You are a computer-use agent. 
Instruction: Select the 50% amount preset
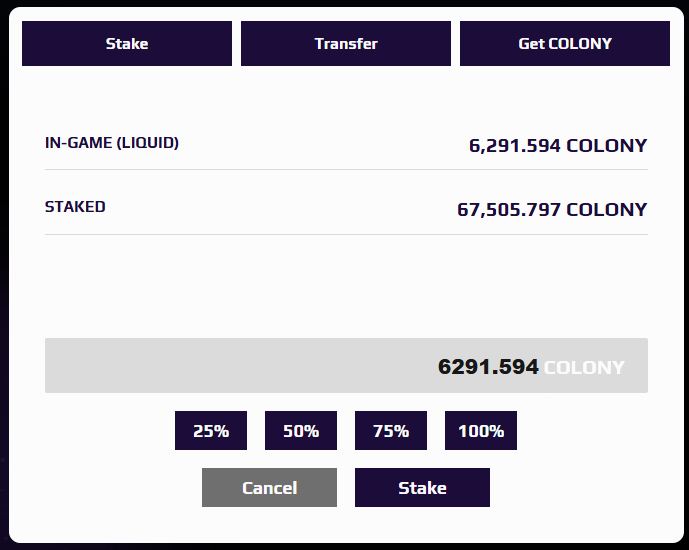point(301,431)
